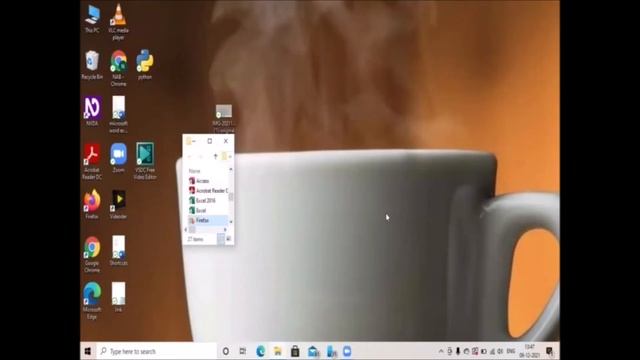This screenshot has width=640, height=360.
Task: Switch Explorer to large icons view
Action: 229,239
